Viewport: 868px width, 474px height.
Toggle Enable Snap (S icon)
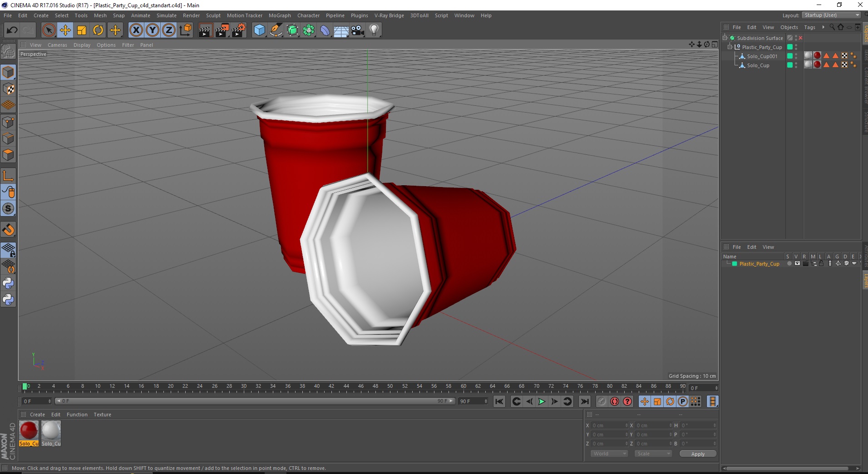tap(8, 209)
